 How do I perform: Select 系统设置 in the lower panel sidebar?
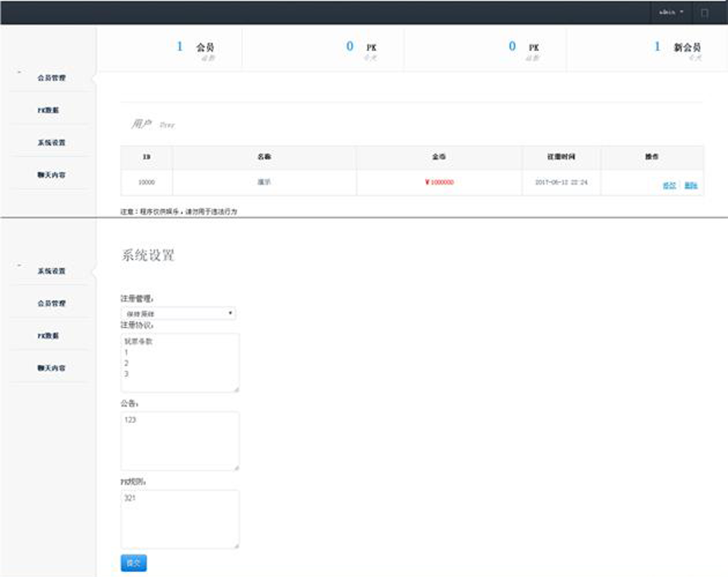(x=52, y=271)
